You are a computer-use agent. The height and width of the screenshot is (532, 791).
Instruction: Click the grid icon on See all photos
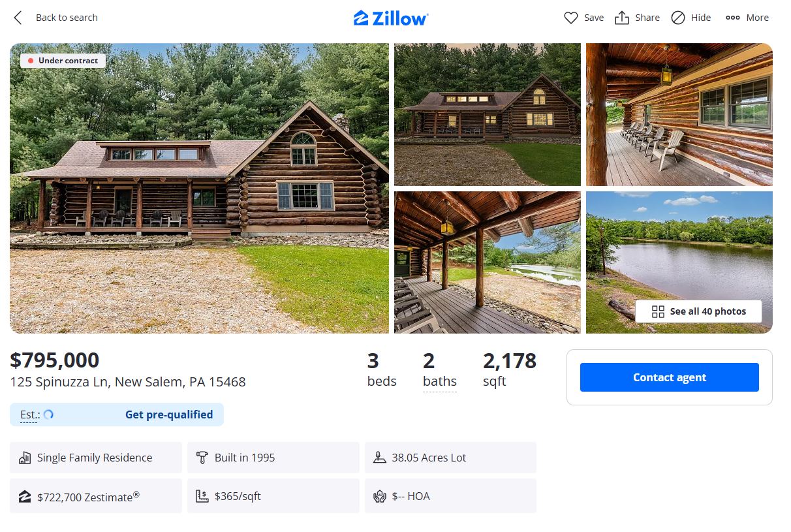659,311
